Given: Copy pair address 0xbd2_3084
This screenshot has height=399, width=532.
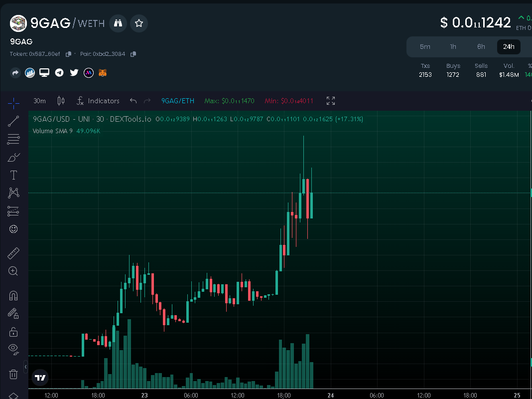Looking at the screenshot, I should tap(133, 54).
